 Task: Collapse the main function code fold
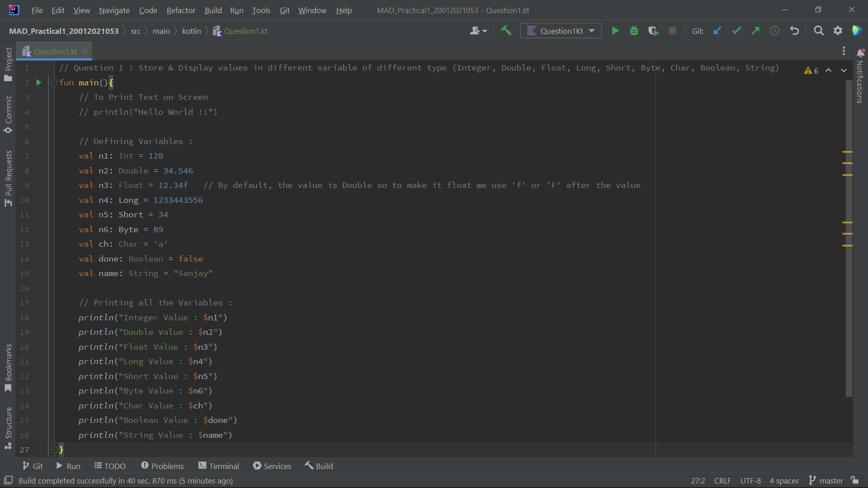pyautogui.click(x=54, y=83)
